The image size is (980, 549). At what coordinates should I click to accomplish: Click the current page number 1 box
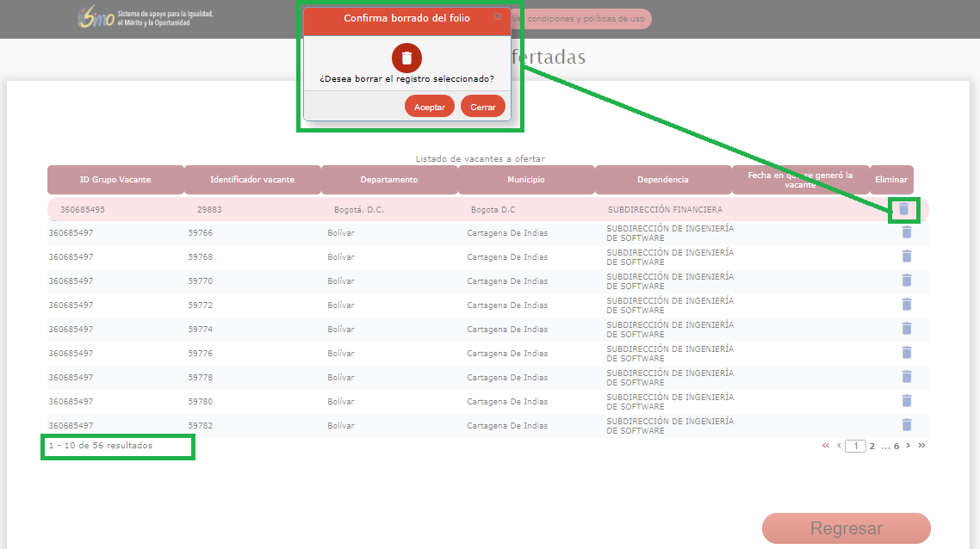pos(855,446)
